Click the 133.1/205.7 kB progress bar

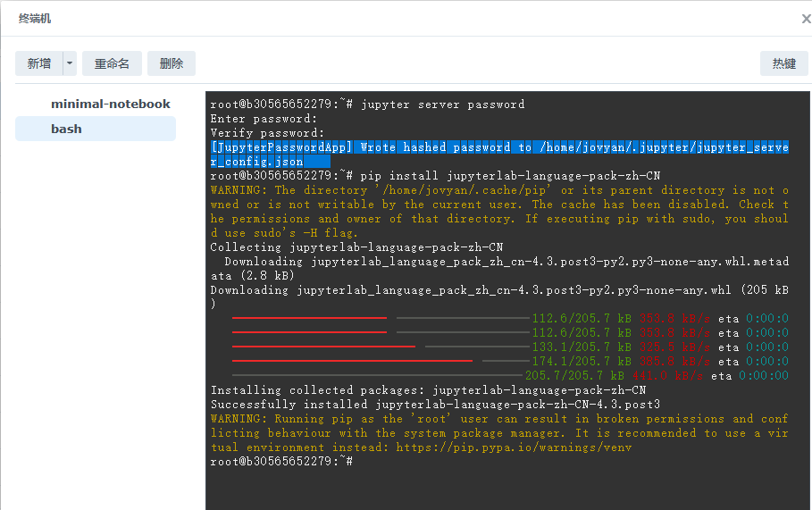click(381, 347)
